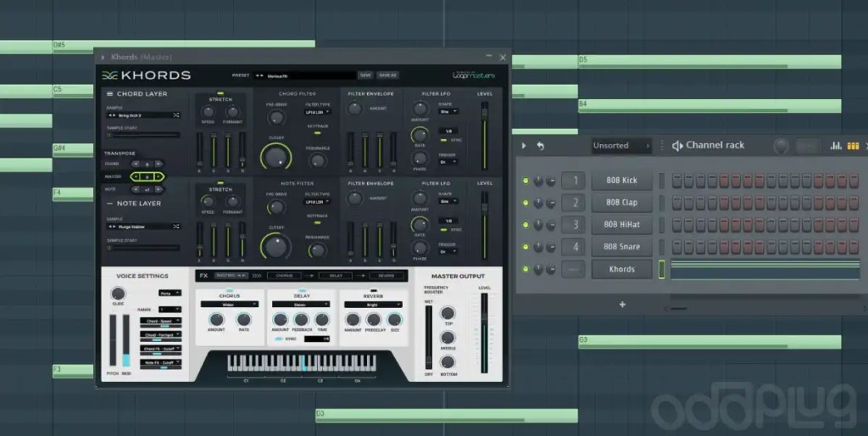
Task: Open the Khords window title arrow menu
Action: tap(103, 57)
